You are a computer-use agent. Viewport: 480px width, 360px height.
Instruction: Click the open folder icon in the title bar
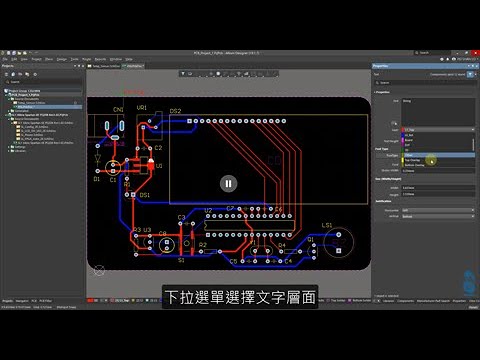click(x=19, y=53)
